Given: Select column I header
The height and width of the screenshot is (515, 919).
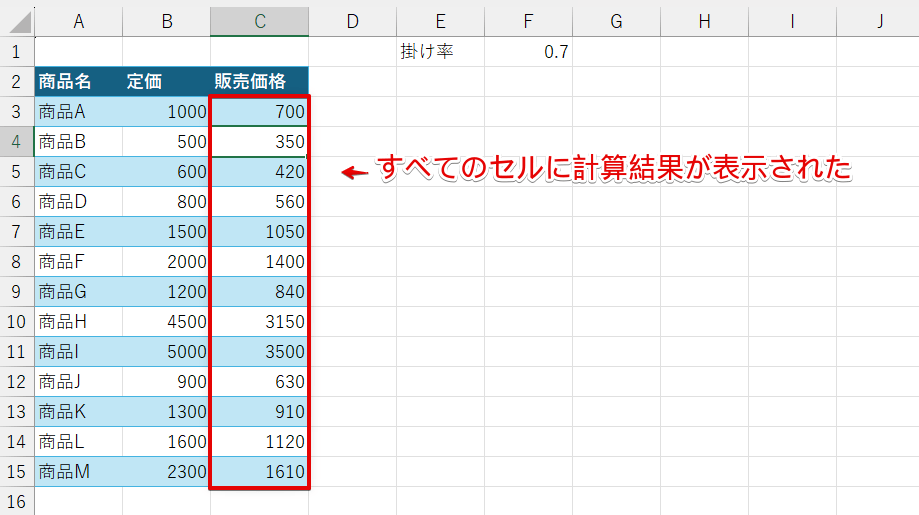Looking at the screenshot, I should [x=792, y=22].
